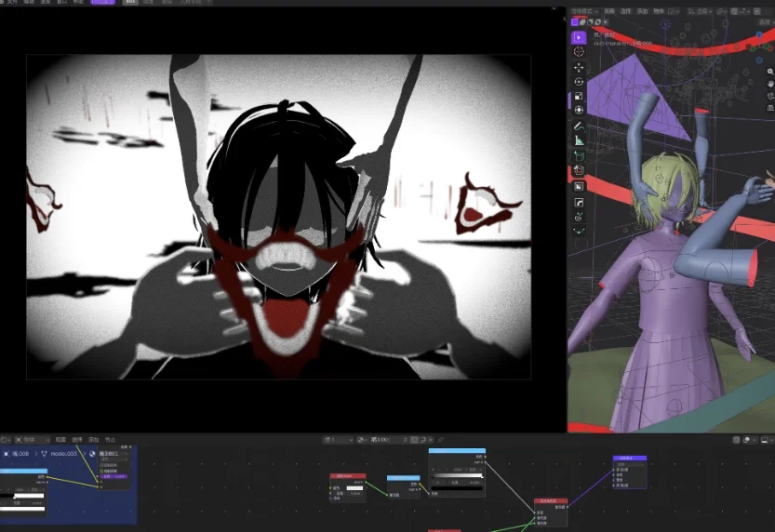
Task: Click the rendered character preview image
Action: (279, 217)
